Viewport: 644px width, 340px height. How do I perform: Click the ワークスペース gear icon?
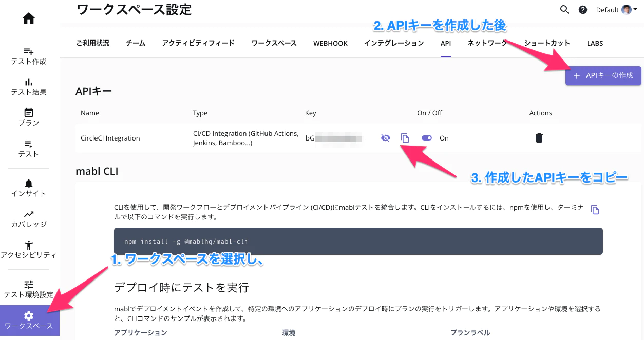point(28,315)
